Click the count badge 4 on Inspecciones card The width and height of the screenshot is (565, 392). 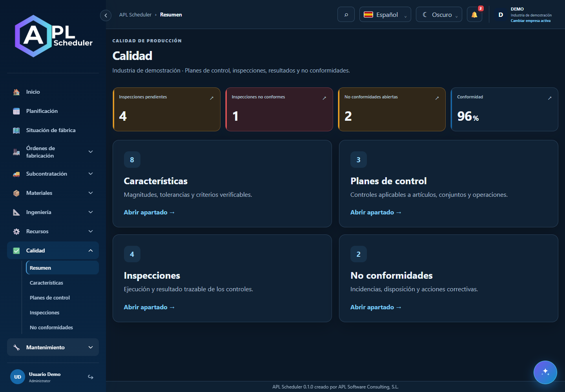coord(132,254)
